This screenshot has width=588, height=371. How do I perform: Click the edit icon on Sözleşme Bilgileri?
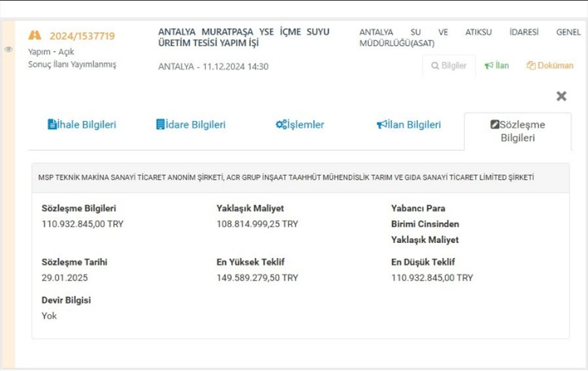click(495, 125)
